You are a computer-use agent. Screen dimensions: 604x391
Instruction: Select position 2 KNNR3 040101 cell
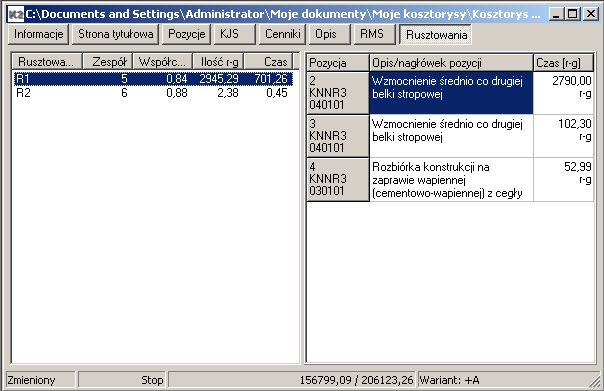[338, 93]
